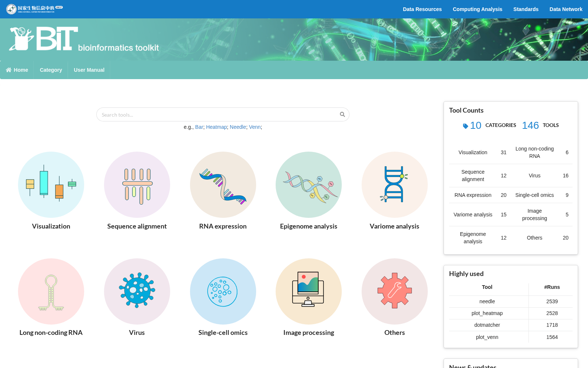Open the Image processing monitor icon
This screenshot has height=368, width=588.
click(x=309, y=291)
